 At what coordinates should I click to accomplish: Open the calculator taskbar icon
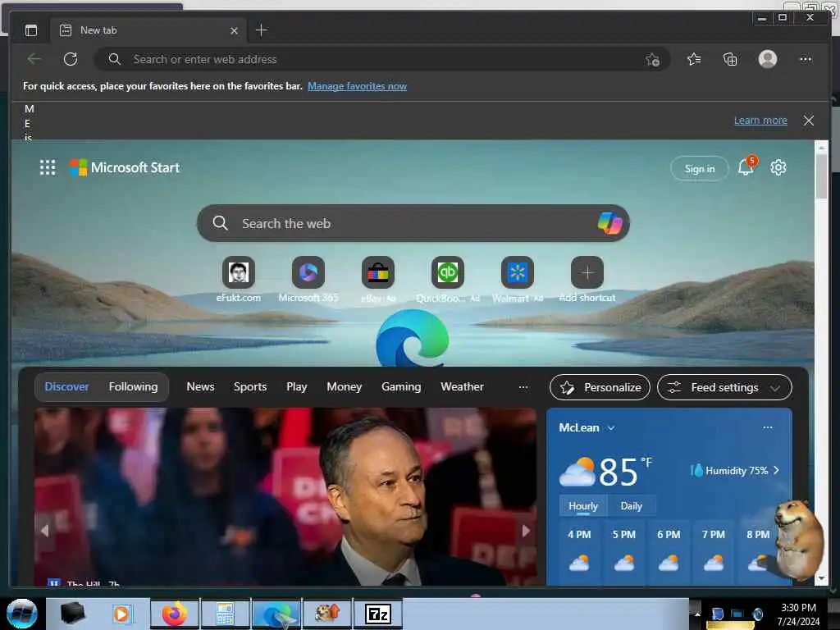(x=225, y=614)
